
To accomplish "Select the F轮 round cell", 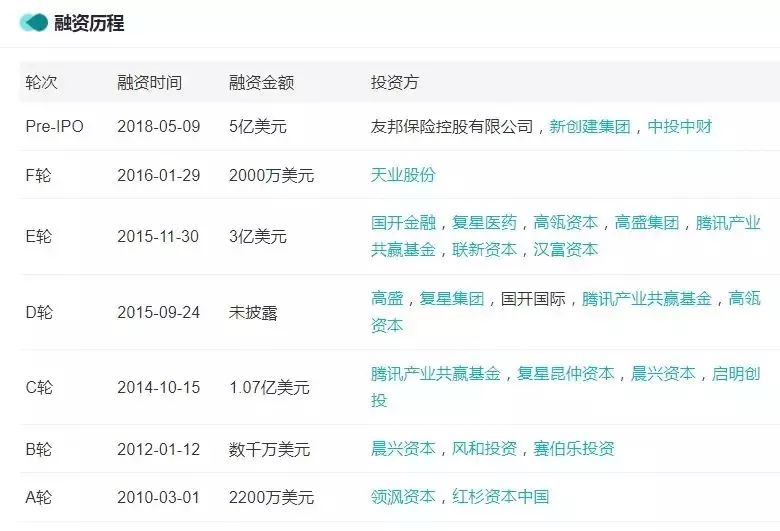I will 38,175.
